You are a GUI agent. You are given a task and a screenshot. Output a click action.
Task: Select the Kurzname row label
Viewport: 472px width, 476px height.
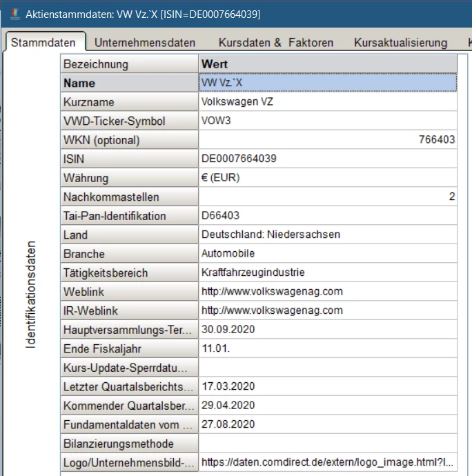pyautogui.click(x=130, y=102)
